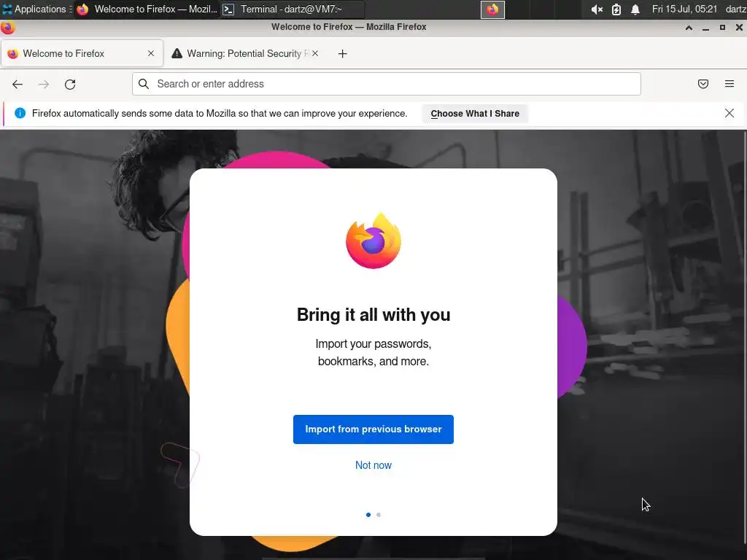
Task: Click the Firefox logo in welcome card
Action: click(373, 241)
